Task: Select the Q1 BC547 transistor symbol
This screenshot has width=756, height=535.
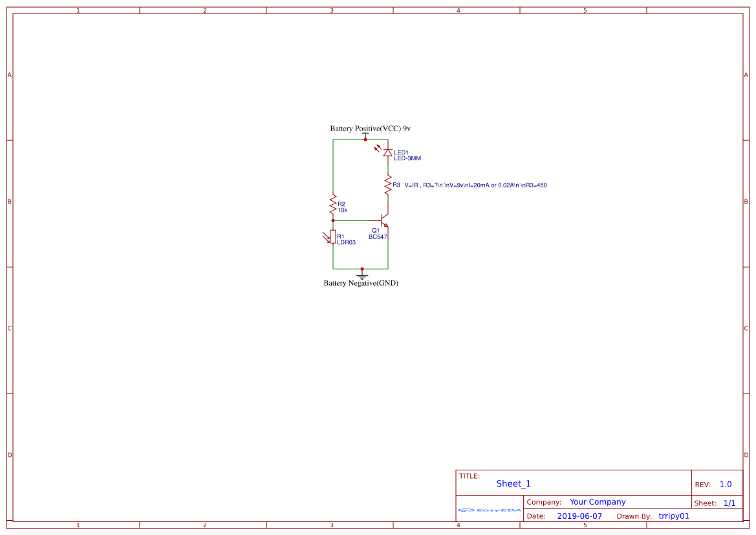Action: tap(383, 220)
